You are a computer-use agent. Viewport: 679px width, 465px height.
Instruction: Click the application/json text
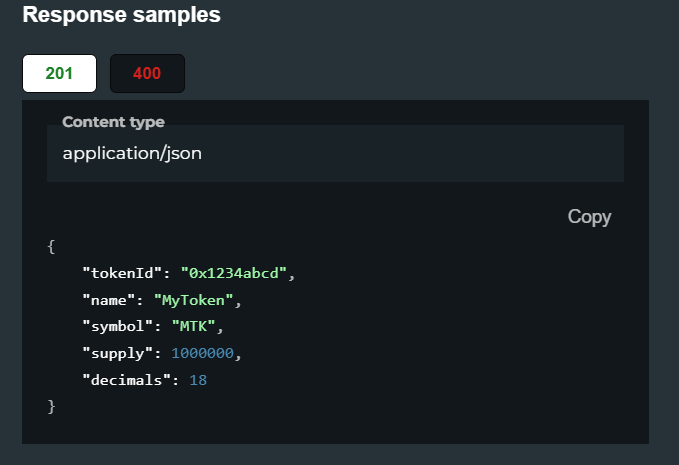click(132, 153)
